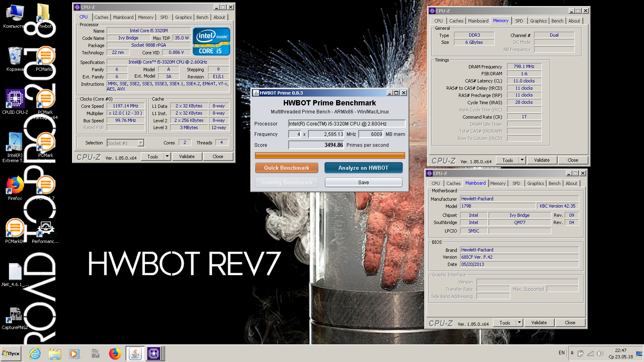Open the Recycle Bin desktop icon
The width and height of the screenshot is (644, 362).
click(x=15, y=59)
